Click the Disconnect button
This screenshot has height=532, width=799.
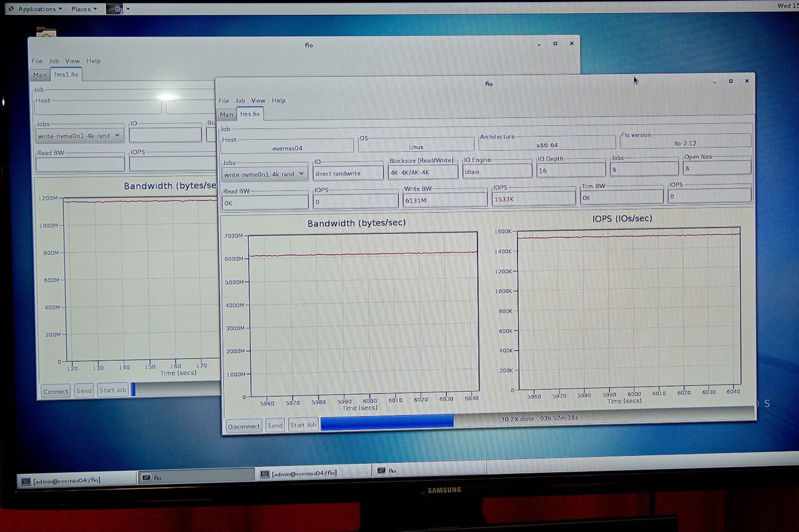[x=243, y=426]
